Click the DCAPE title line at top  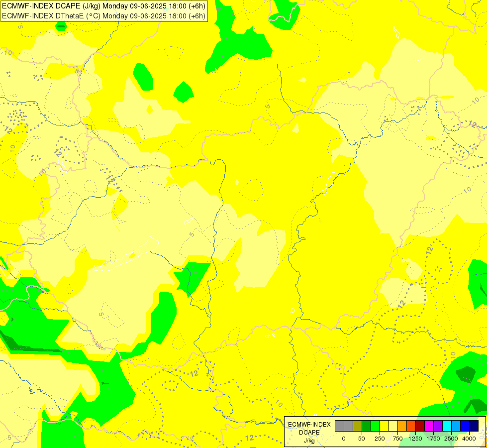(x=103, y=6)
